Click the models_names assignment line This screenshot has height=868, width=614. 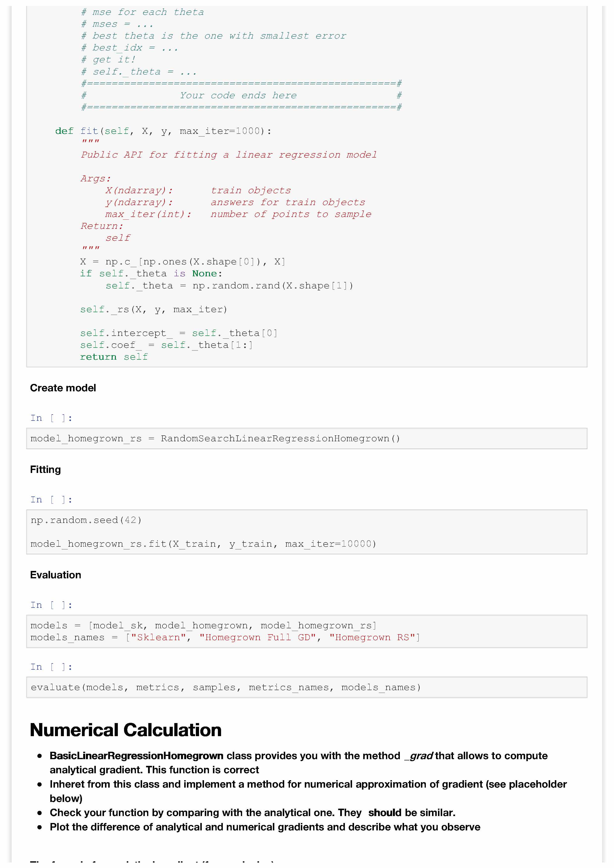click(225, 637)
